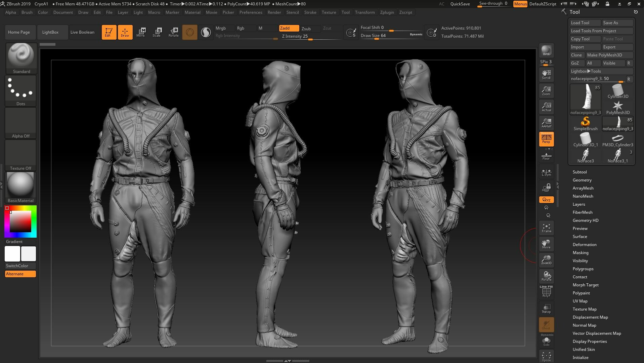
Task: Toggle Xyz rotation mode
Action: 546,200
